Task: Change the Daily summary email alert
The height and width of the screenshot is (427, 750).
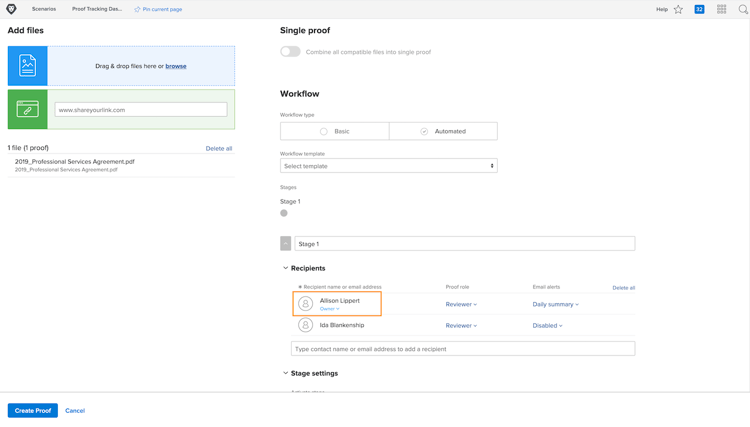Action: pos(555,304)
